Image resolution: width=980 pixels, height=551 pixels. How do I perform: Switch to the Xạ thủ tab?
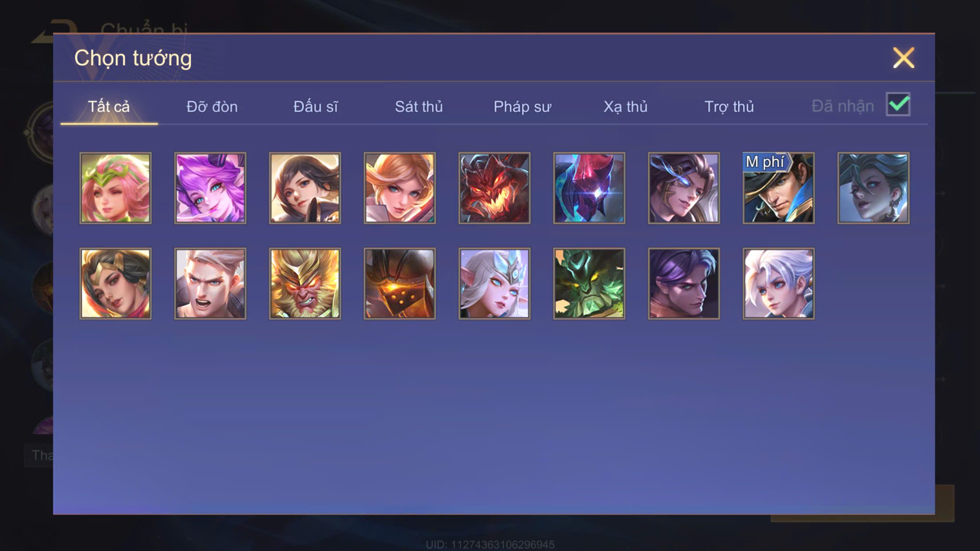(625, 107)
